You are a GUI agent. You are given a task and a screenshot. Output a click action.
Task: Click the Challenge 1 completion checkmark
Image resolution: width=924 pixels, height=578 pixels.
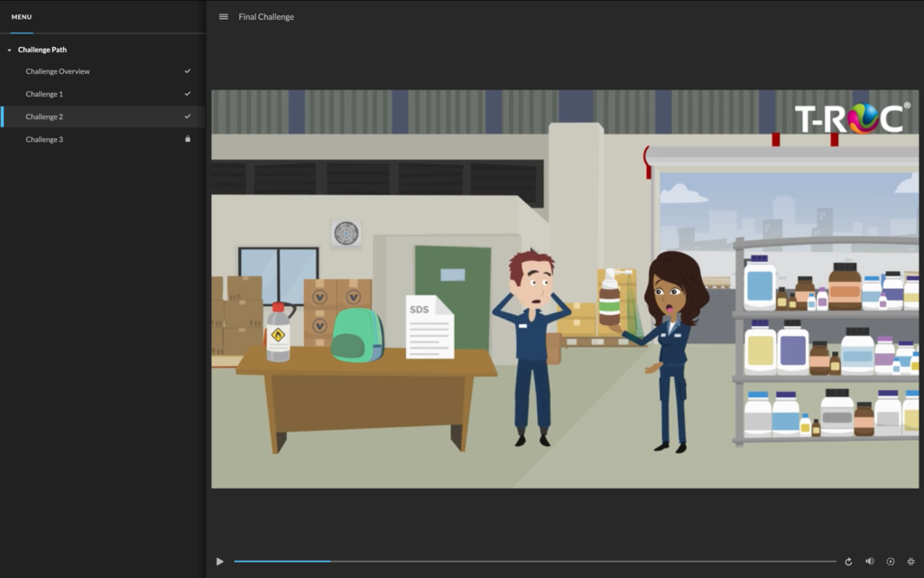pos(188,94)
